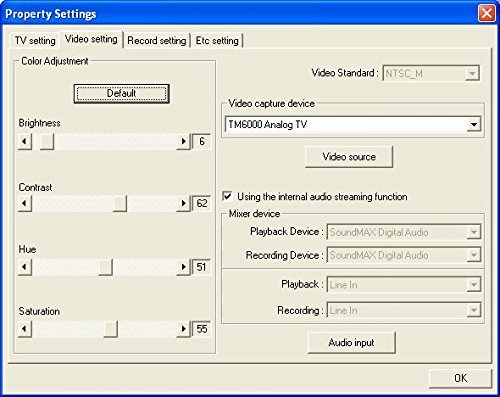
Task: Switch to the TV setting tab
Action: (35, 41)
